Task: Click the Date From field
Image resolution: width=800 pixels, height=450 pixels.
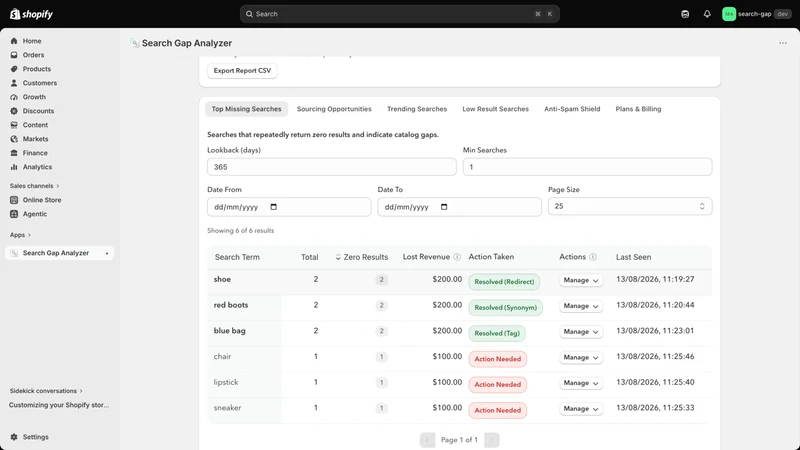Action: (x=289, y=207)
